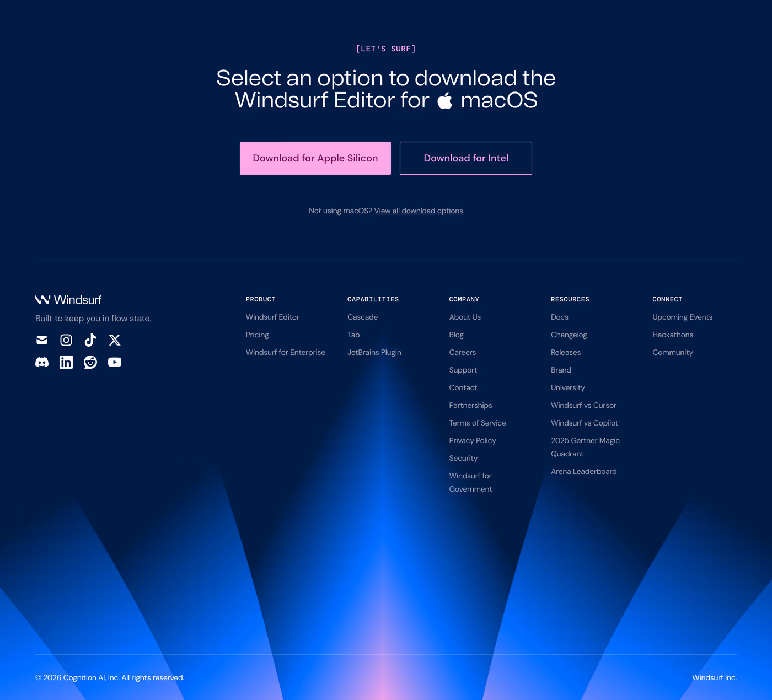772x700 pixels.
Task: Open the Careers link
Action: tap(463, 352)
